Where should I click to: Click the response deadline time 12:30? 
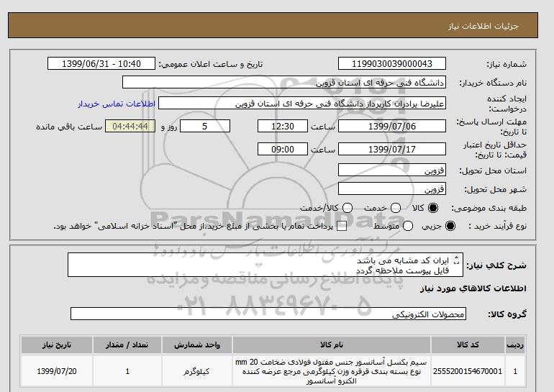click(x=283, y=126)
